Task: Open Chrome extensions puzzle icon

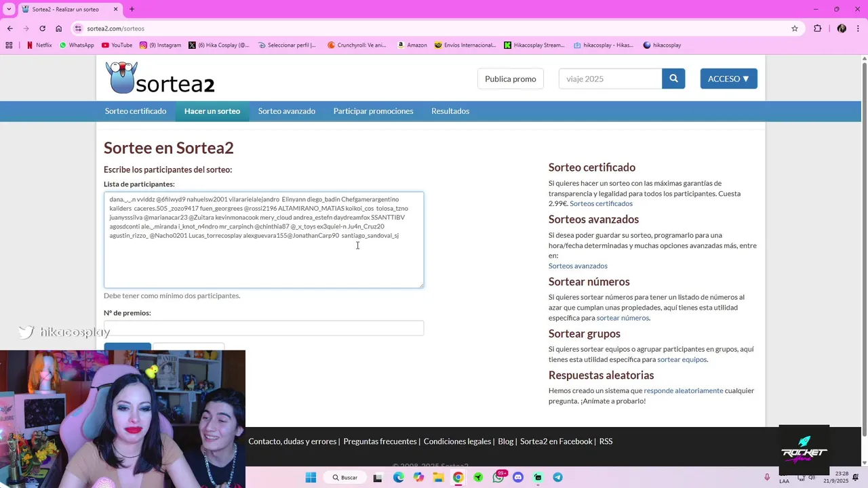Action: (x=817, y=28)
